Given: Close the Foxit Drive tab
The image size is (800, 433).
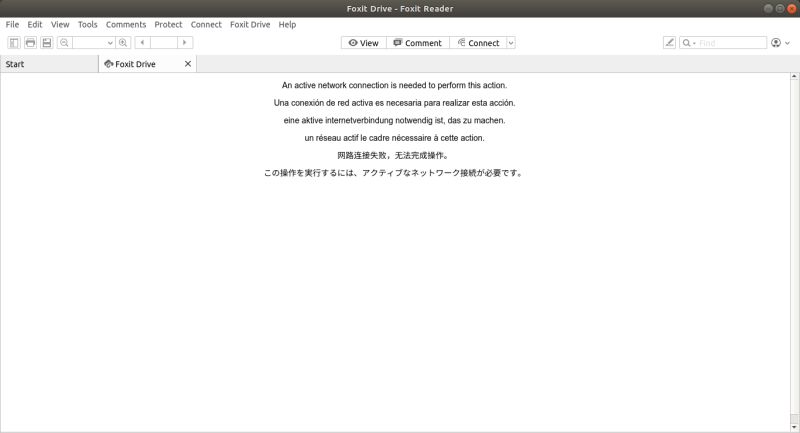Looking at the screenshot, I should [188, 64].
